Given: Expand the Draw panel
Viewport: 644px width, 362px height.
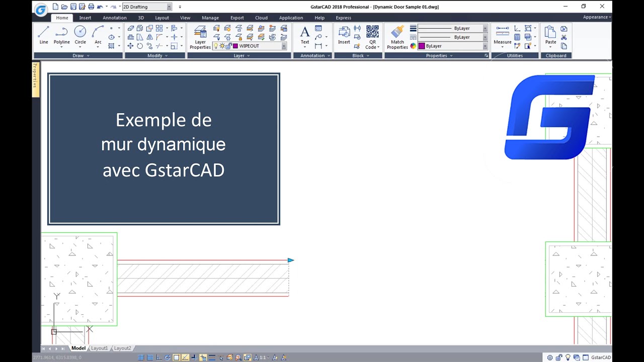Looking at the screenshot, I should click(80, 55).
